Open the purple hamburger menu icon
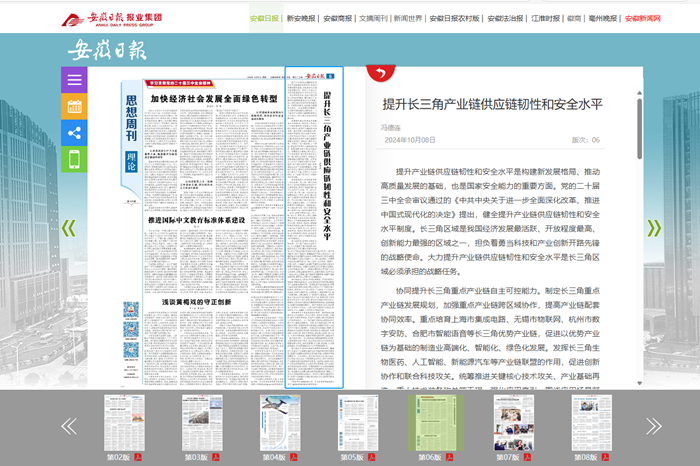 point(74,80)
